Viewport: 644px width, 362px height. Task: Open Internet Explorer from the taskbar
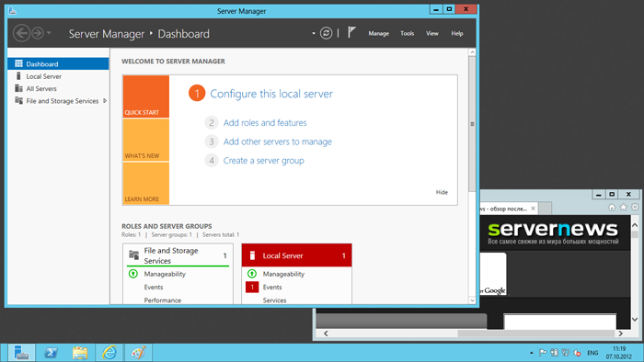click(109, 353)
